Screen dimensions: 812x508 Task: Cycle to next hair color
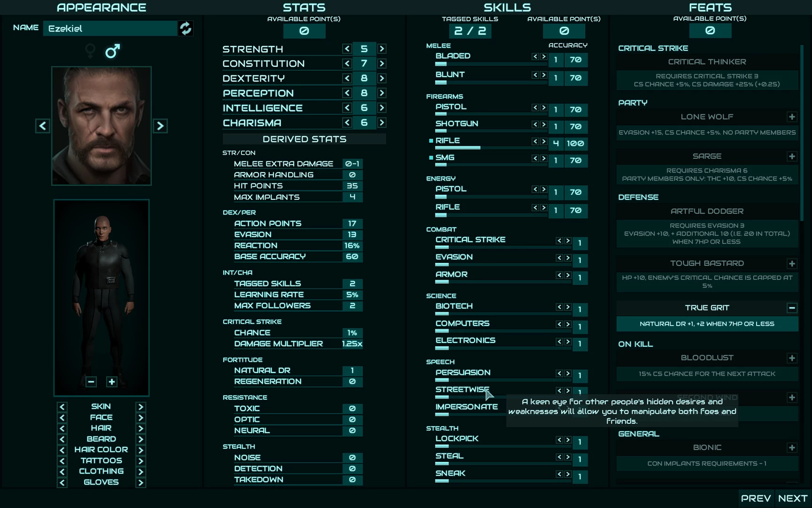tap(141, 450)
